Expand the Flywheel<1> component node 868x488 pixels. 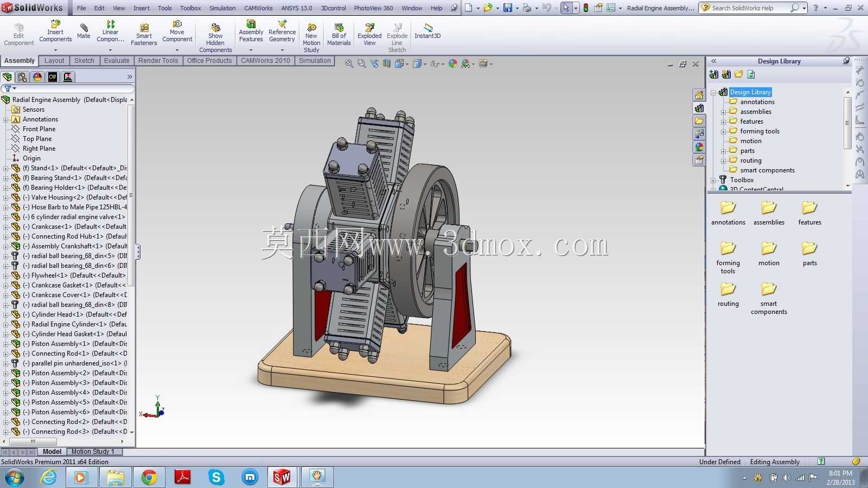pyautogui.click(x=6, y=275)
